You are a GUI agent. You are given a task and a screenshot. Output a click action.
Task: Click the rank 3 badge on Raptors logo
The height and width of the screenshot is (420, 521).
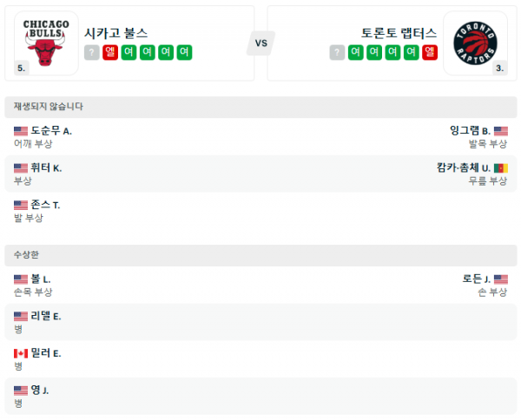tap(499, 68)
